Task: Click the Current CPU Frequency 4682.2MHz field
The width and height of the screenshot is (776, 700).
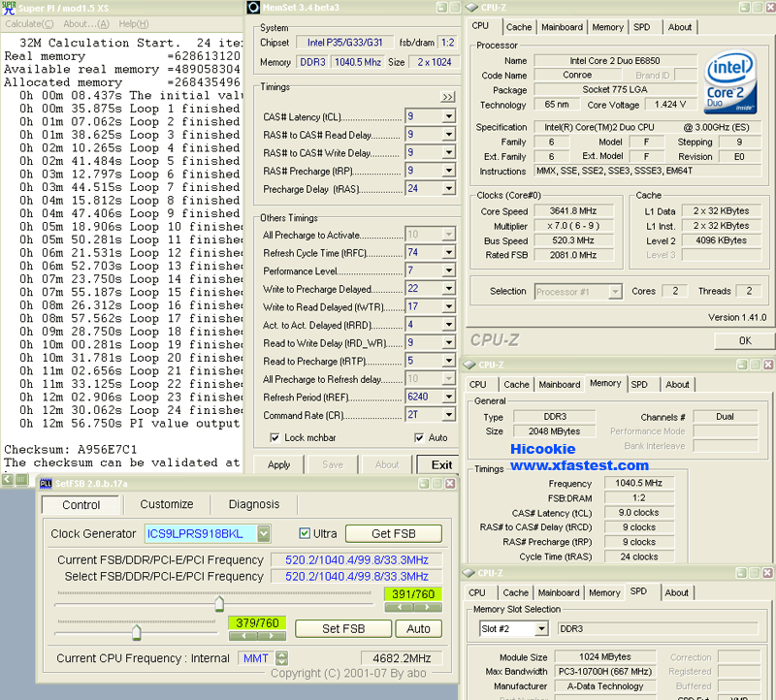Action: point(402,658)
